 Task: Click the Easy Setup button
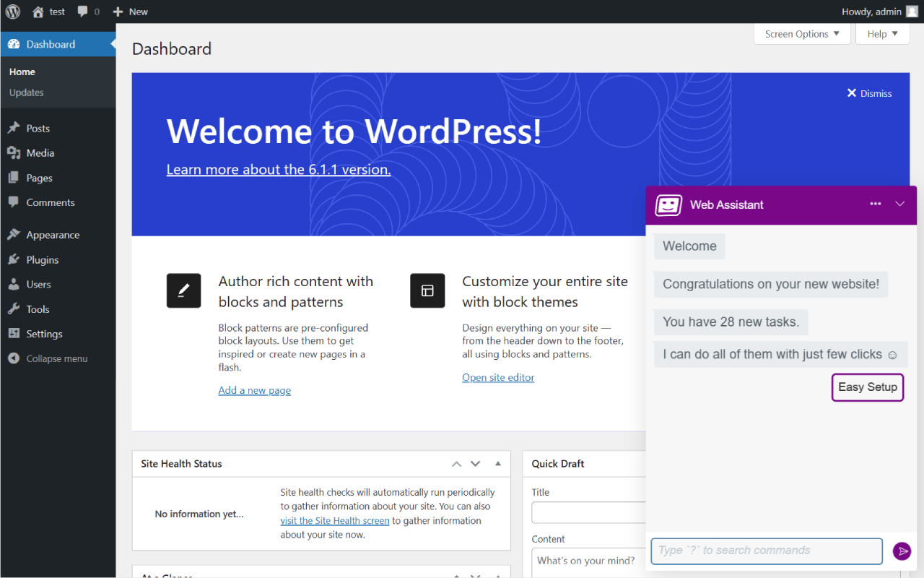868,387
